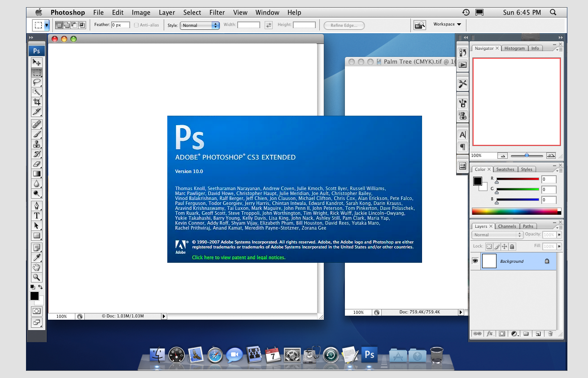
Task: Select the Dodge tool
Action: pos(37,193)
